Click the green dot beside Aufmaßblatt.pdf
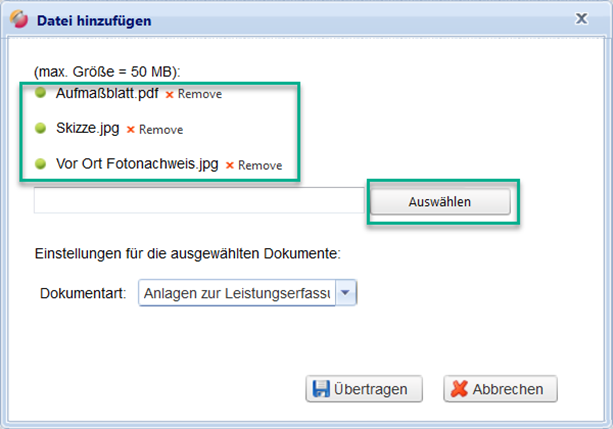This screenshot has height=429, width=613. pyautogui.click(x=40, y=93)
